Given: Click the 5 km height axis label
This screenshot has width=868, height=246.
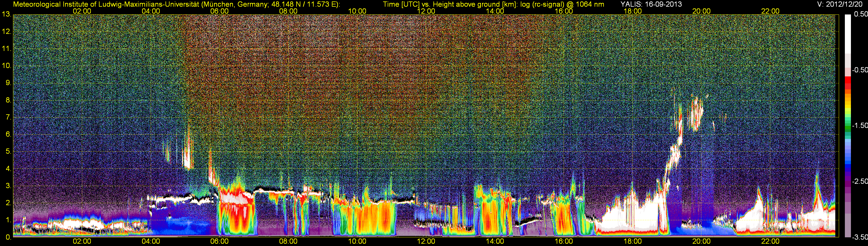Looking at the screenshot, I should click(x=8, y=151).
